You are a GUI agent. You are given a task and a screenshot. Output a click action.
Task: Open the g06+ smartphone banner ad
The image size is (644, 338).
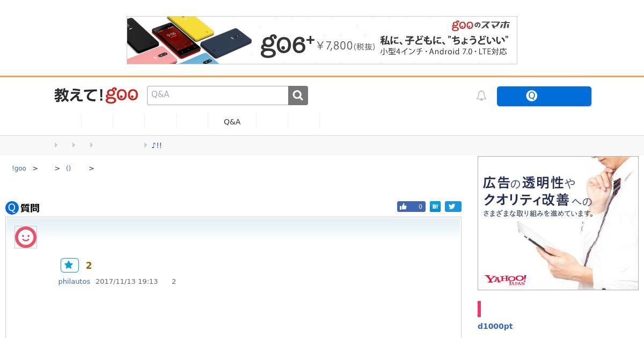pyautogui.click(x=322, y=40)
